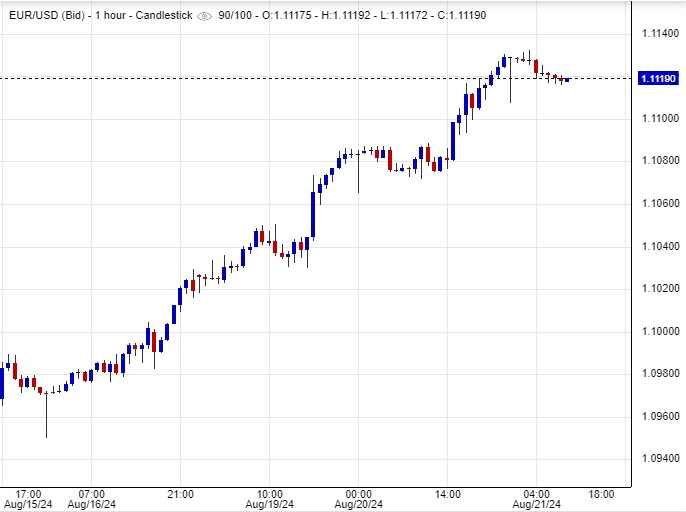Click the 18:00 time axis label
The image size is (686, 512).
pos(602,493)
